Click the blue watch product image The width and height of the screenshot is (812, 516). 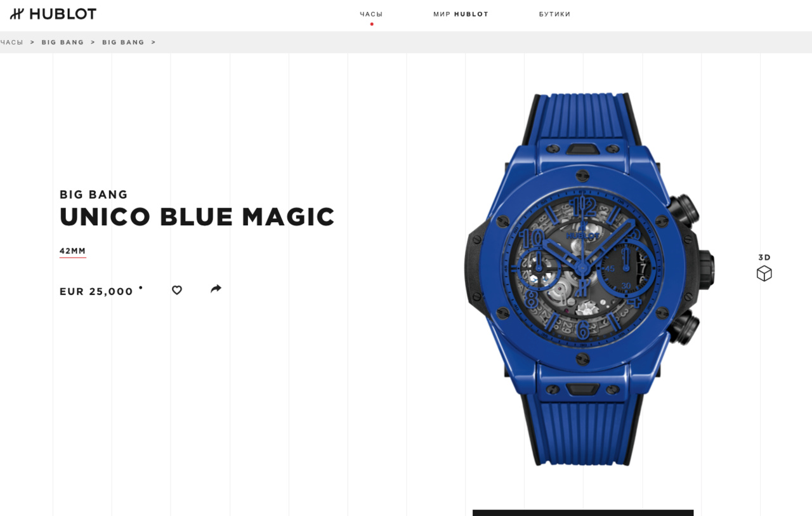pos(589,279)
